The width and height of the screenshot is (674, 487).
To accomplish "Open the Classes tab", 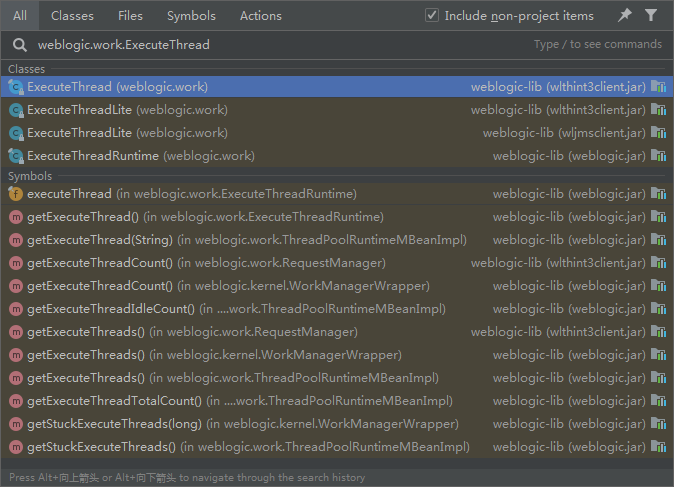I will [72, 16].
